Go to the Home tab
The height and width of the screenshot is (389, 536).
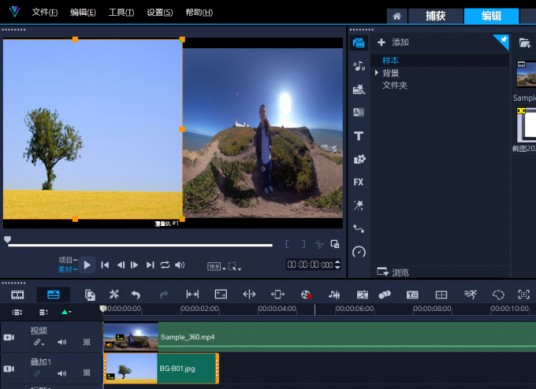(x=397, y=16)
